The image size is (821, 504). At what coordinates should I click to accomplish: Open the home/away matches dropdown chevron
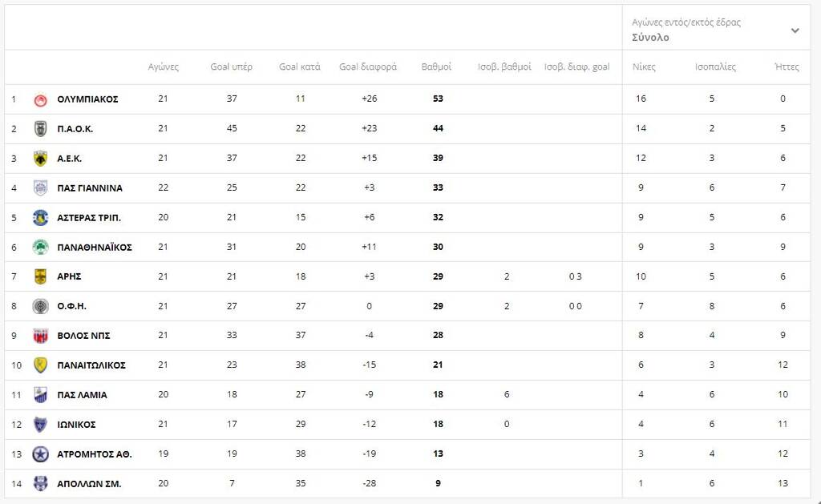coord(795,30)
